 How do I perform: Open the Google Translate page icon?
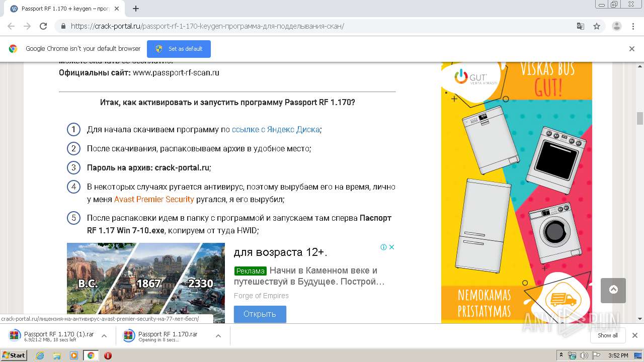tap(580, 26)
